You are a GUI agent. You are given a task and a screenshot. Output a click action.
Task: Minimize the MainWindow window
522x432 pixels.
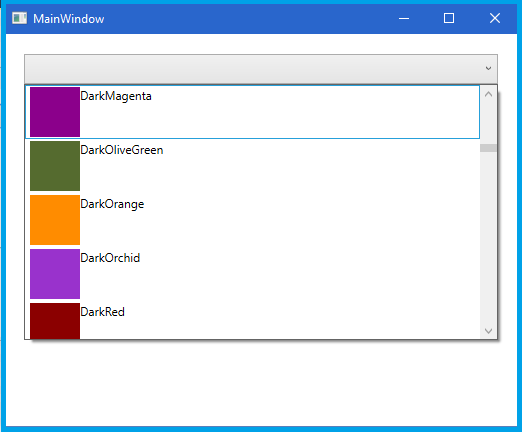coord(404,18)
